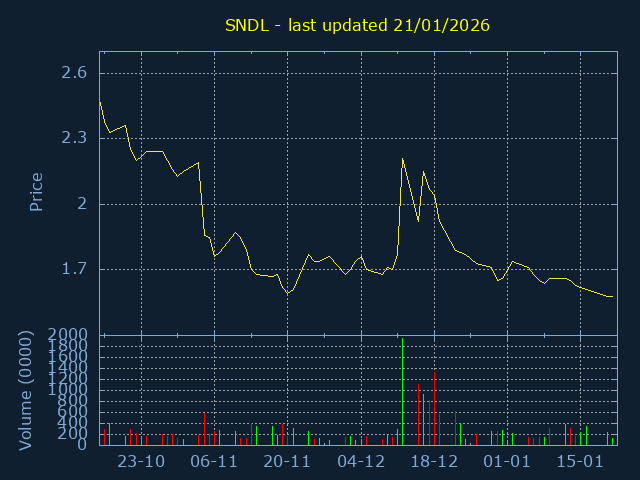Click the leftmost starting point of price line
The width and height of the screenshot is (640, 480).
point(100,101)
